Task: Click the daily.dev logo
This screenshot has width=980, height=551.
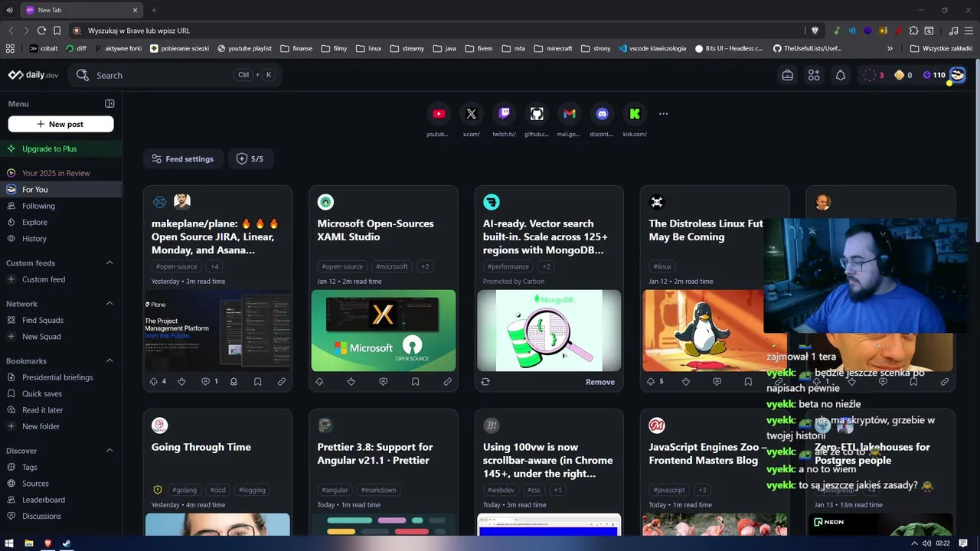Action: tap(34, 75)
